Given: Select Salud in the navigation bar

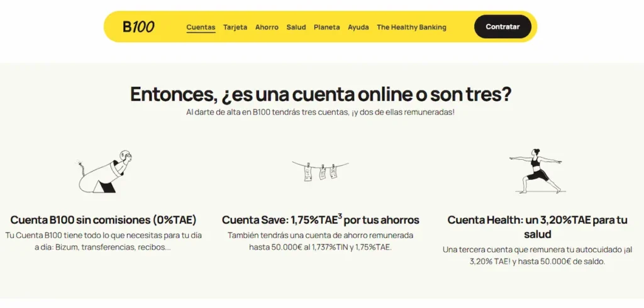Looking at the screenshot, I should point(296,27).
